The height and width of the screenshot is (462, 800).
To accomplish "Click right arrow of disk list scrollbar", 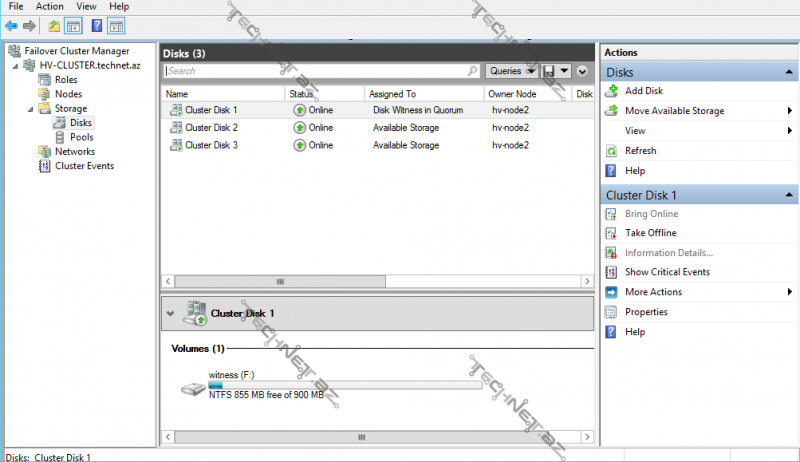I will click(587, 281).
